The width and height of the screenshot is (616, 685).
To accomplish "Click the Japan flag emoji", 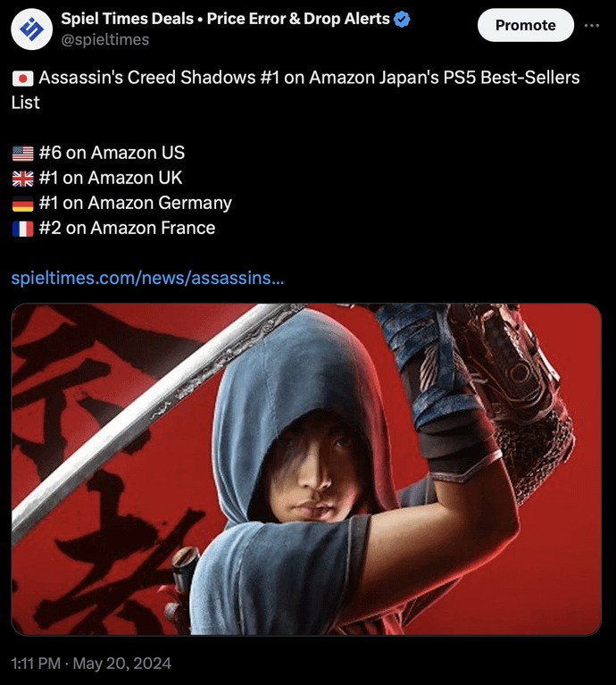I will coord(22,79).
